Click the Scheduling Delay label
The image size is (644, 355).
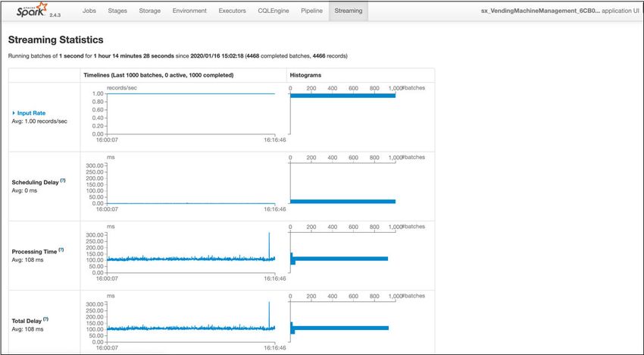point(36,183)
